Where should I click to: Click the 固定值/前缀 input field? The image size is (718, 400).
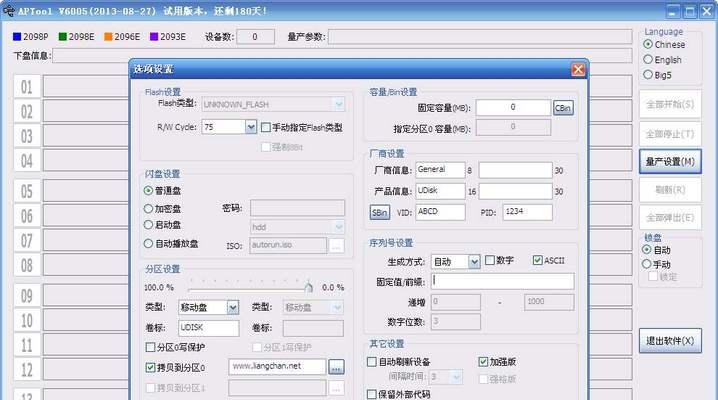point(502,281)
